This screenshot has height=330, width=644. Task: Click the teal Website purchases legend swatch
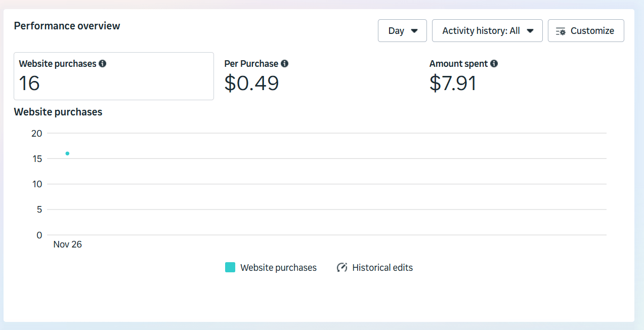pyautogui.click(x=230, y=267)
